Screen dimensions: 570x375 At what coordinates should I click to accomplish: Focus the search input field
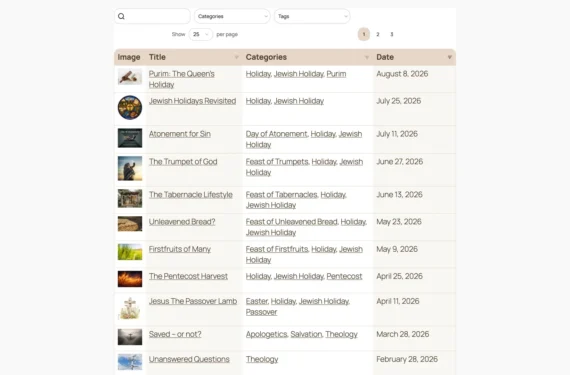coord(152,16)
